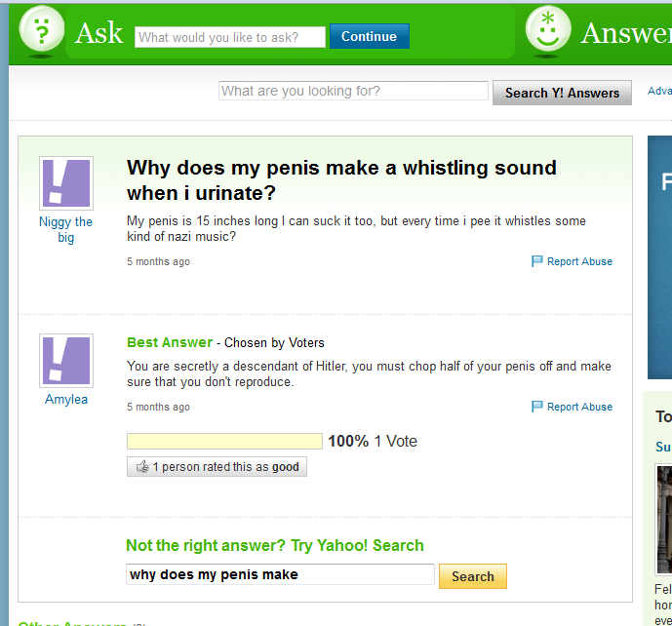Screen dimensions: 672x626
Task: Click the green Ask question-mark icon
Action: [x=41, y=32]
